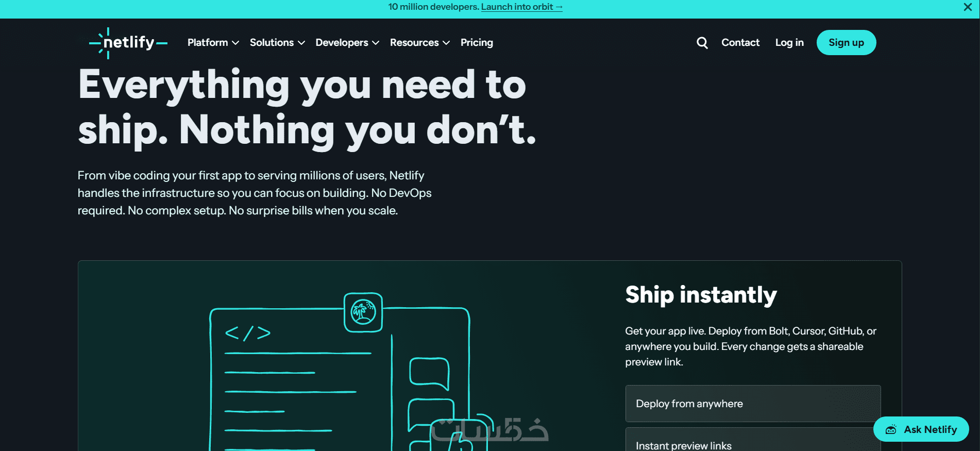
Task: Click the Sign up button
Action: coord(846,43)
